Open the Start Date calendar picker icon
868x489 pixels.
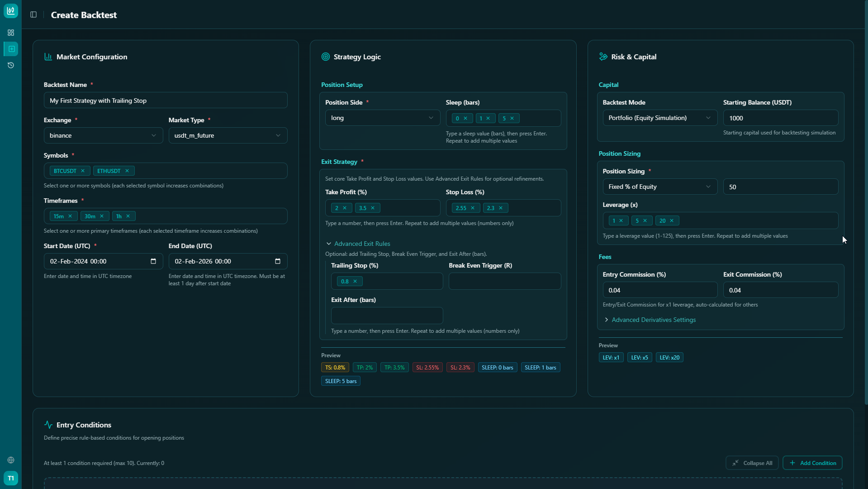[153, 261]
